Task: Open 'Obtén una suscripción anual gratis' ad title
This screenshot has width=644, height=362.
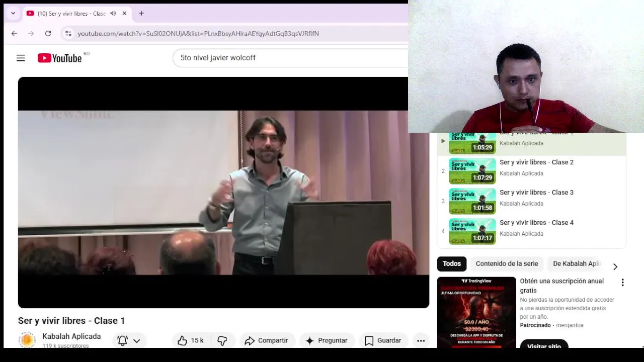Action: [561, 286]
